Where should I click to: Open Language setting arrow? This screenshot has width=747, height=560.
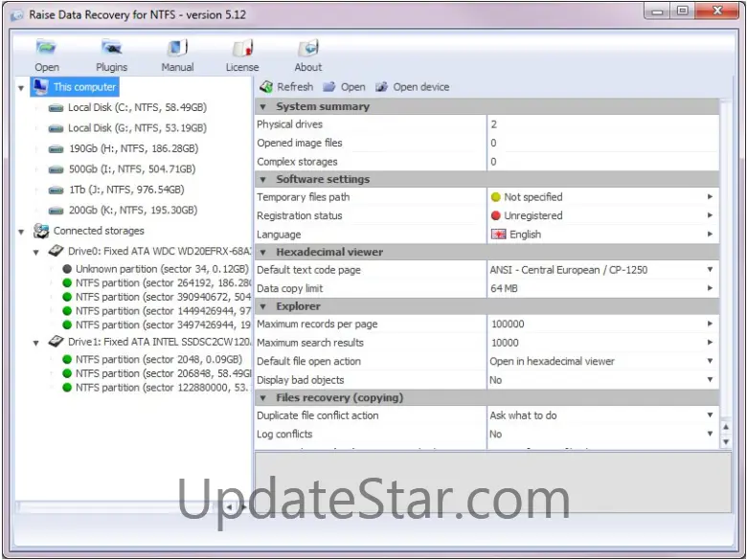710,234
